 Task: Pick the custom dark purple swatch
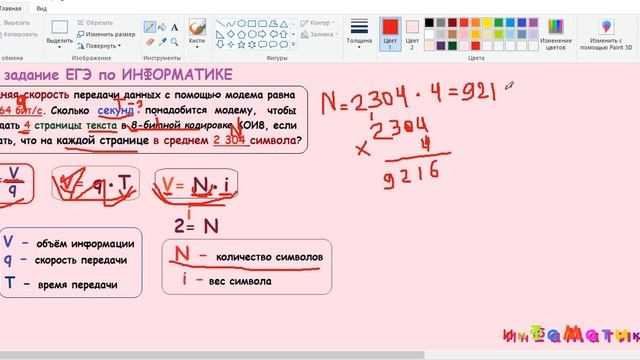(x=441, y=45)
